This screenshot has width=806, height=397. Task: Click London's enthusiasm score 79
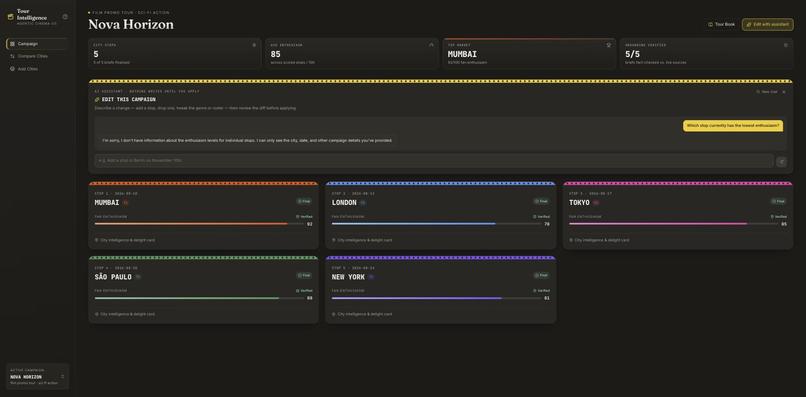pos(547,224)
